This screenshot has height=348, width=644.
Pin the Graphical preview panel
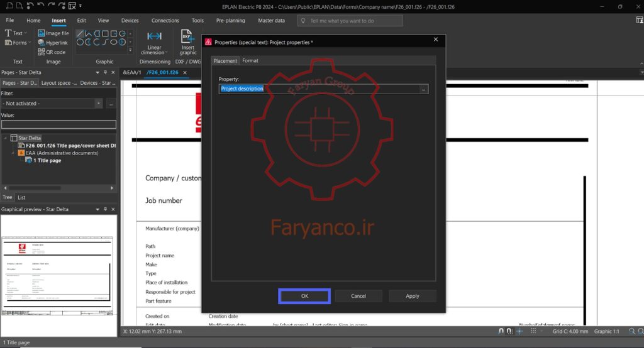105,209
